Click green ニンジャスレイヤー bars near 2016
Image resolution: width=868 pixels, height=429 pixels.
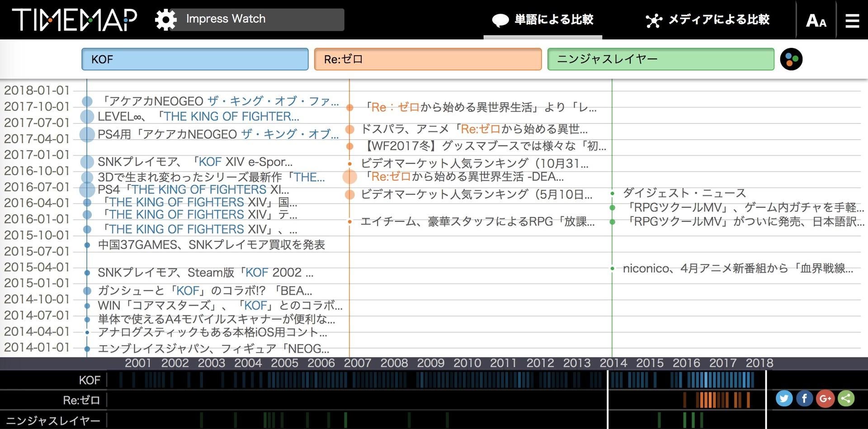pos(693,420)
